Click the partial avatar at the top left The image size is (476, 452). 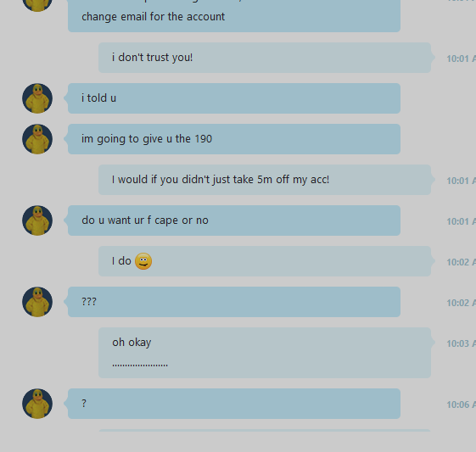(37, 6)
